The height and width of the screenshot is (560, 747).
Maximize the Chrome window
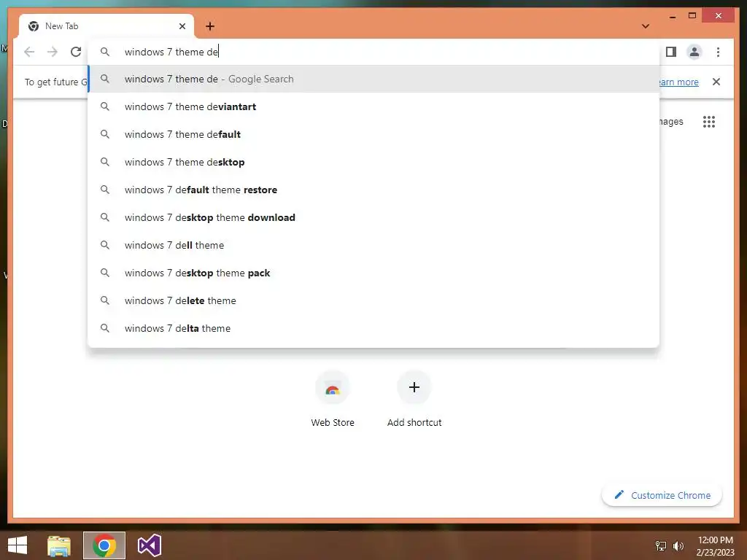tap(692, 16)
